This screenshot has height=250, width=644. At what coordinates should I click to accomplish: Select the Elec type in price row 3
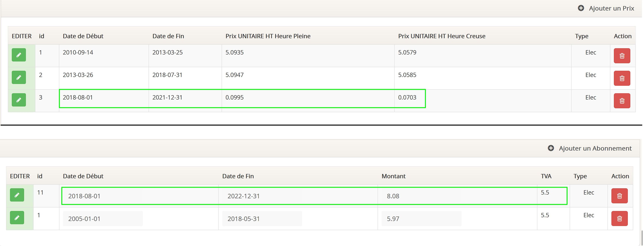coord(590,97)
